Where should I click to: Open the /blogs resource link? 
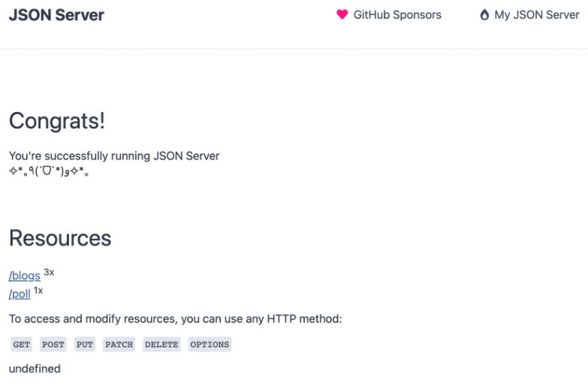pyautogui.click(x=24, y=276)
